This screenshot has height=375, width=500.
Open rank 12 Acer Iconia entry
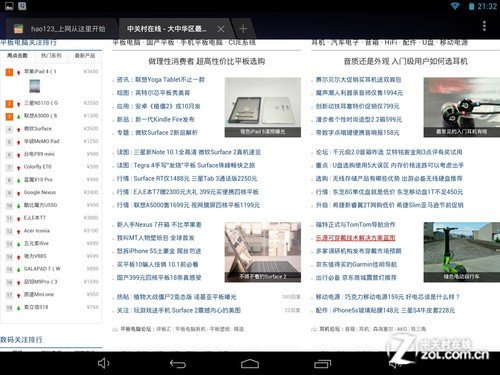click(x=37, y=231)
